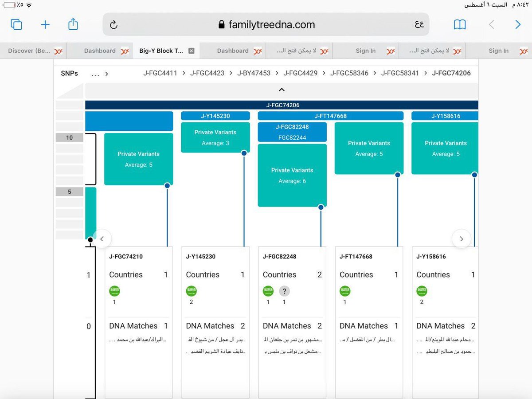532x399 pixels.
Task: Click Saudi flag in J-Y145230 card
Action: 192,291
